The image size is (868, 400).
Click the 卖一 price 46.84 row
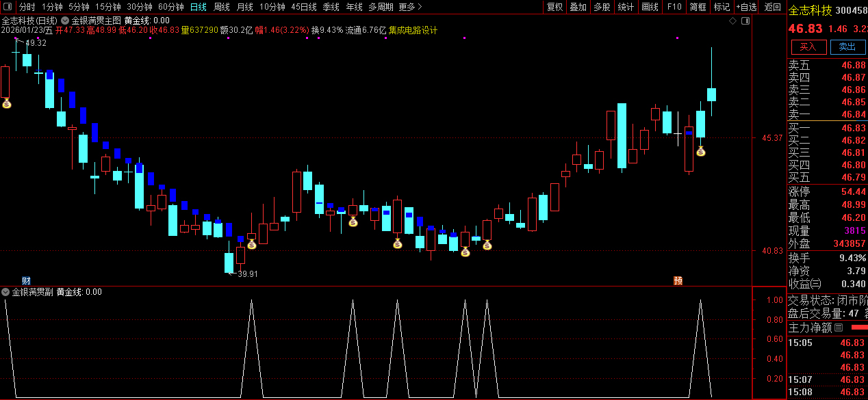pyautogui.click(x=827, y=114)
